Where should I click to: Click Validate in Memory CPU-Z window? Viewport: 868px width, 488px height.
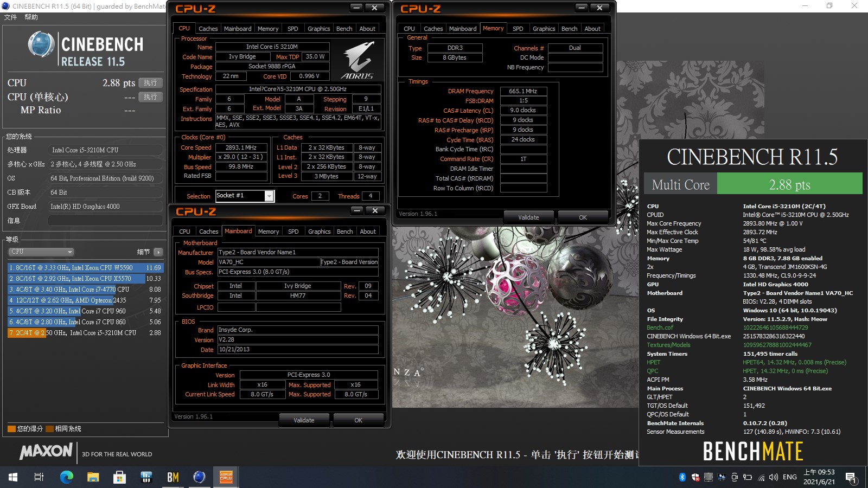coord(528,217)
